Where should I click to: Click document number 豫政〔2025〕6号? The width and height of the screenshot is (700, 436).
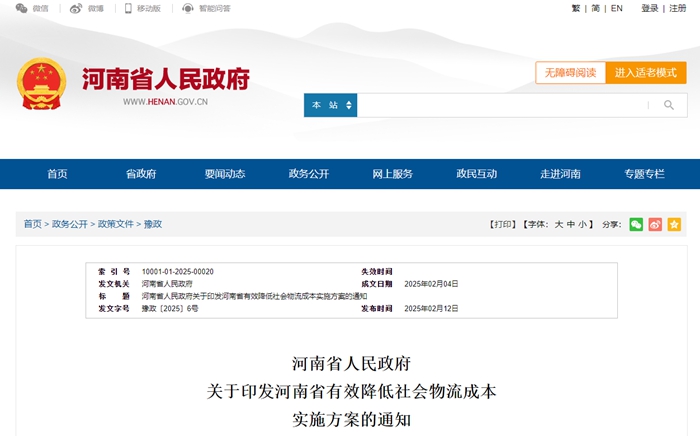tap(170, 308)
